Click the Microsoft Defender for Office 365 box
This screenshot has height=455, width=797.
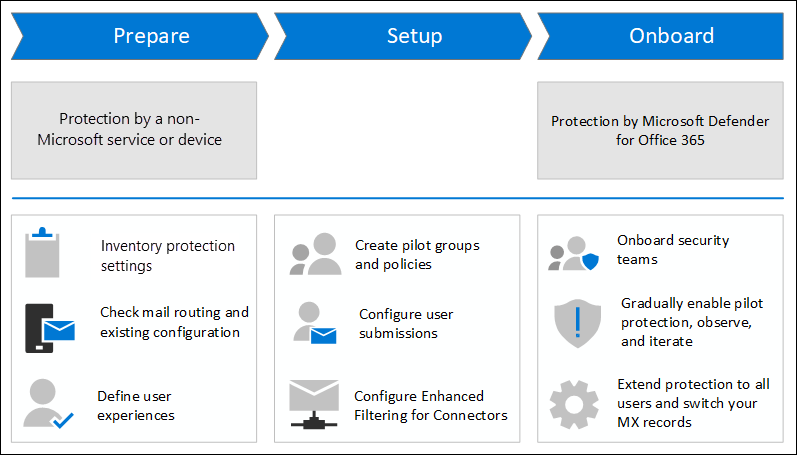(x=660, y=130)
